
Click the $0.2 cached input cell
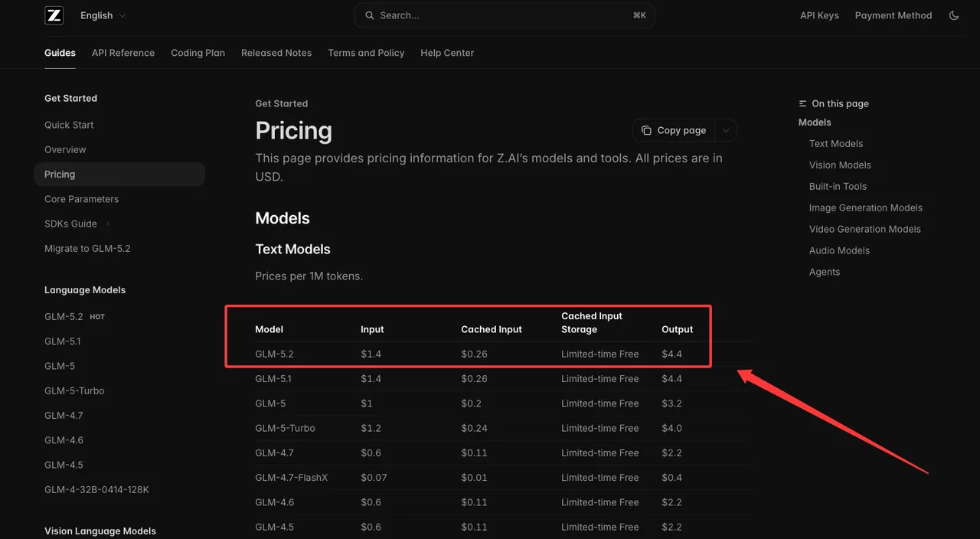click(x=472, y=403)
